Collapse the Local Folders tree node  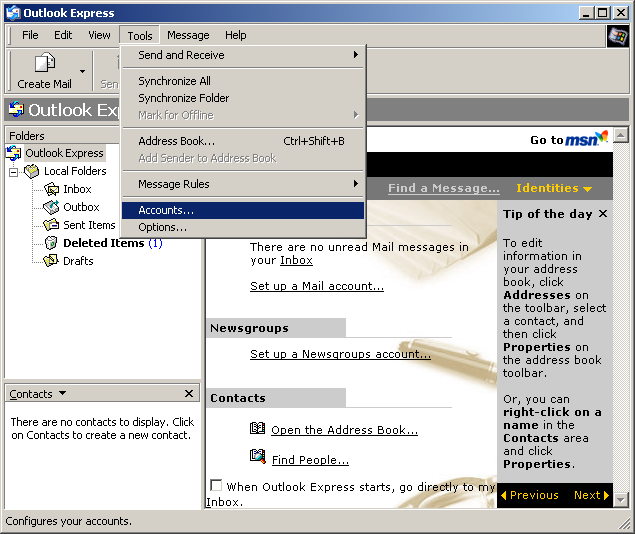click(x=13, y=172)
